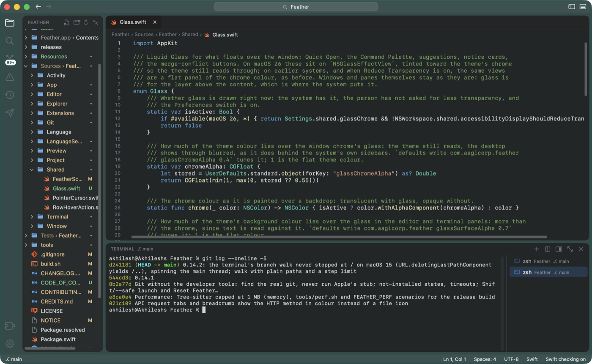Image resolution: width=592 pixels, height=364 pixels.
Task: Click the certificate icon beside LICENSE
Action: coord(35,311)
